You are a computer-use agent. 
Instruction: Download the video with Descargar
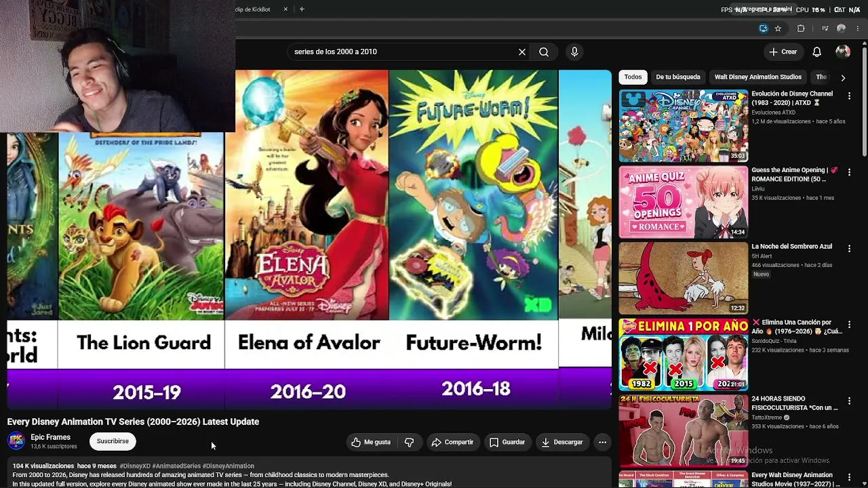coord(562,442)
